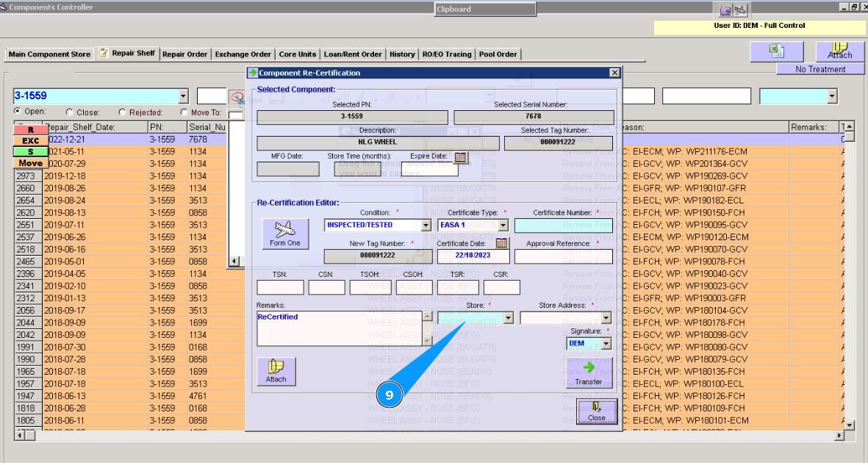Click the table's vertical scrollbar down arrow
Viewport: 868px width, 465px height.
click(x=850, y=425)
